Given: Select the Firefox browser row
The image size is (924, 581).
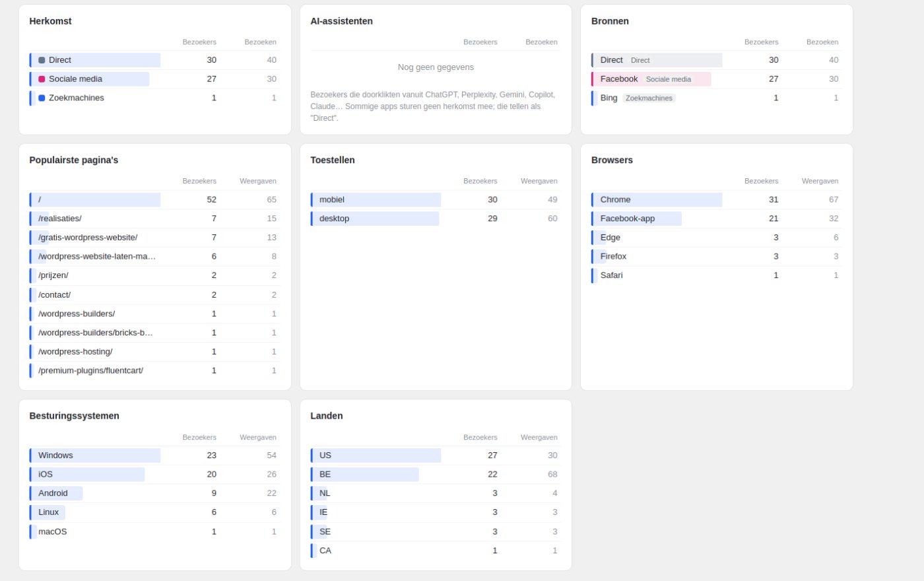Looking at the screenshot, I should click(716, 256).
